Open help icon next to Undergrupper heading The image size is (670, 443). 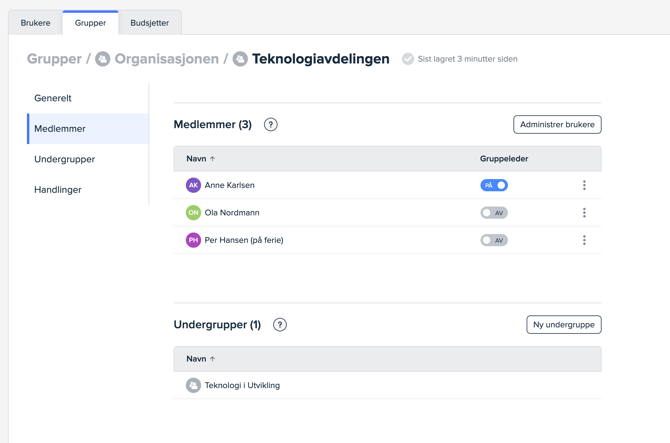[x=280, y=325]
